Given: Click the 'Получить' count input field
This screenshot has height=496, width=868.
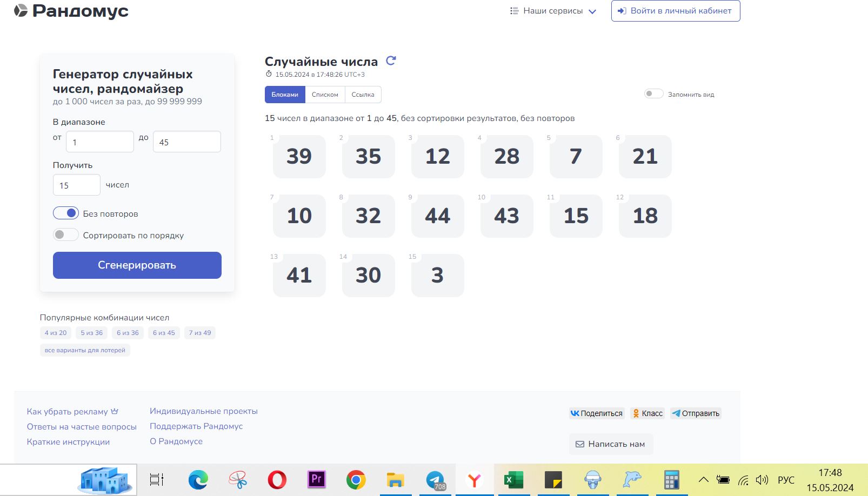Looking at the screenshot, I should pyautogui.click(x=77, y=185).
